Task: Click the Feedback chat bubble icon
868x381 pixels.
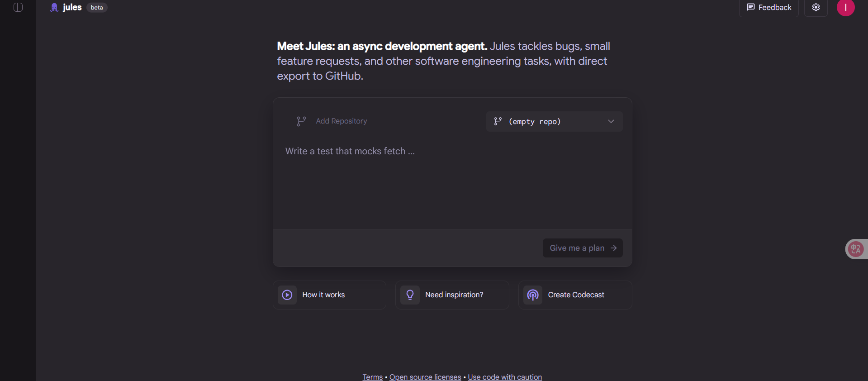Action: (x=751, y=7)
